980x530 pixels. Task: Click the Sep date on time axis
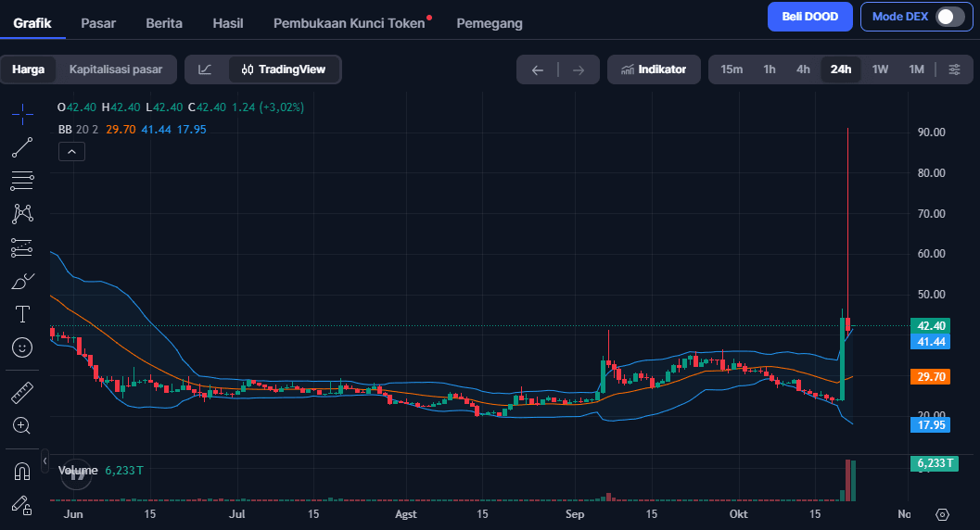575,514
